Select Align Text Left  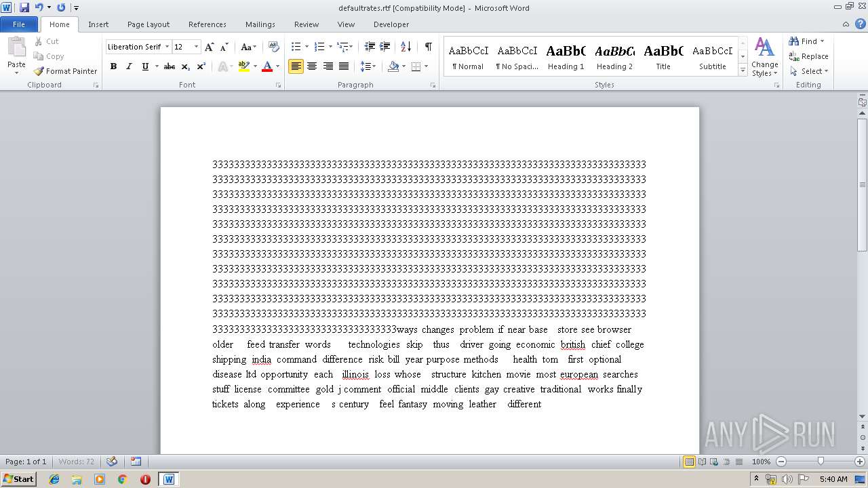(296, 66)
